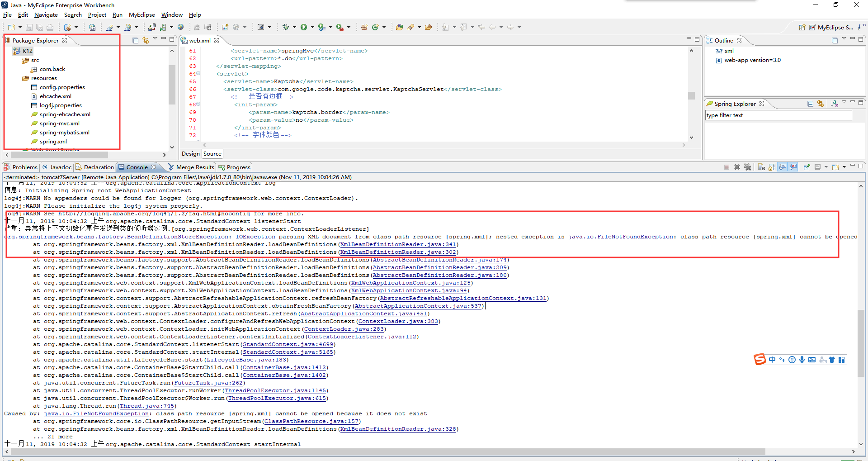Open the File menu
The height and width of the screenshot is (461, 868).
click(7, 15)
